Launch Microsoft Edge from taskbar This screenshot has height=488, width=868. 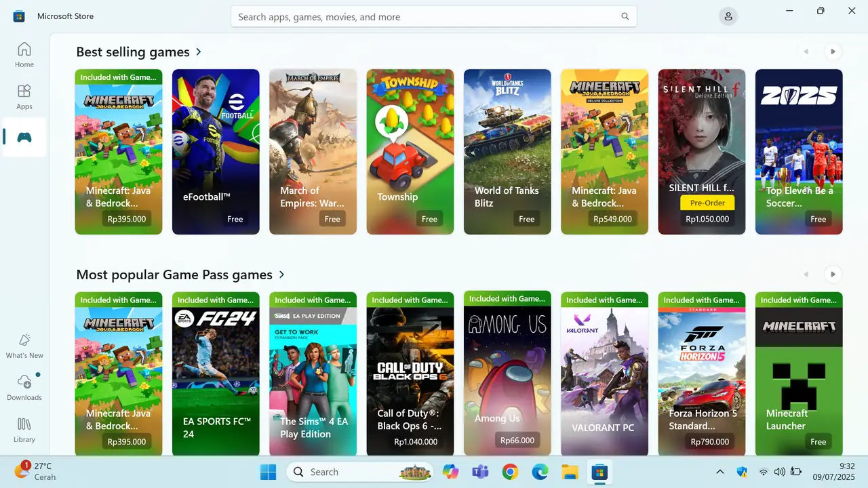(x=540, y=472)
